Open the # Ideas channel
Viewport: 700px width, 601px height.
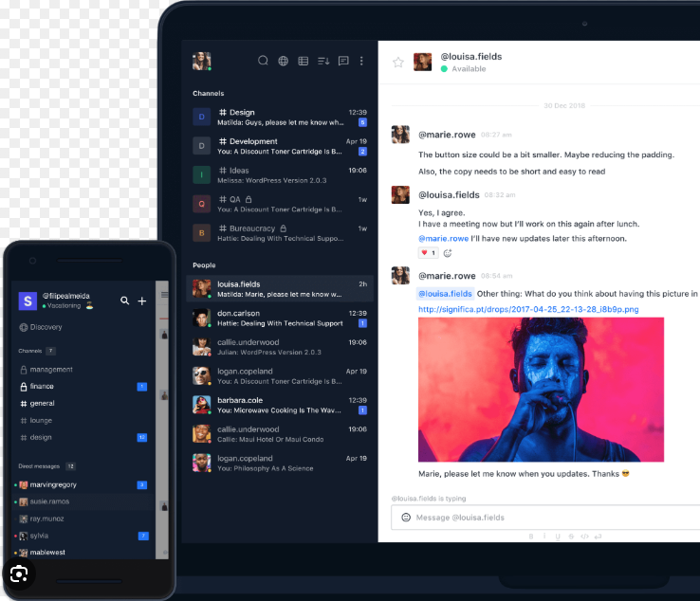point(280,175)
